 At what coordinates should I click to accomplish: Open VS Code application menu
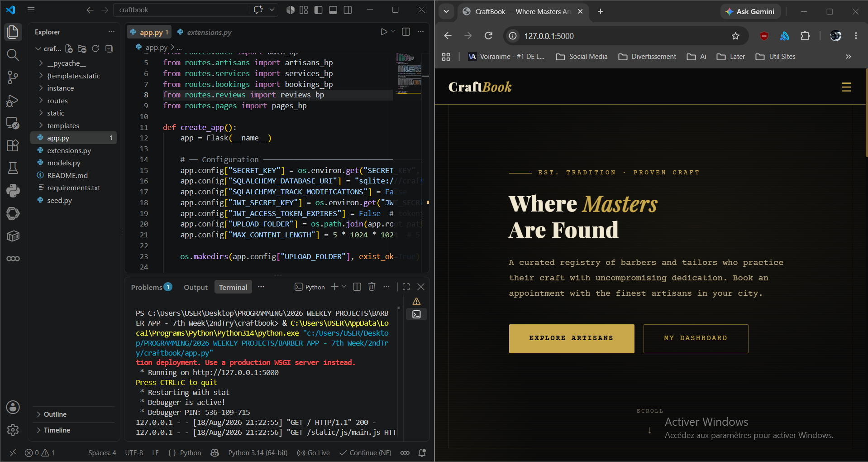[31, 10]
